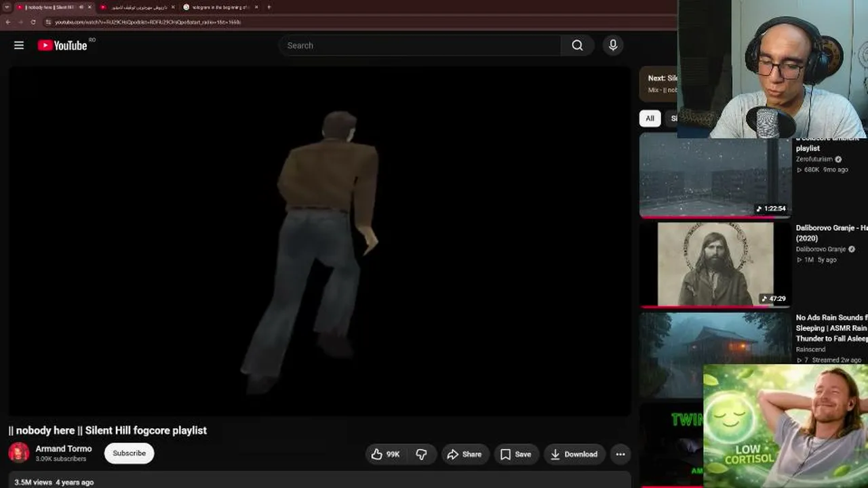Viewport: 868px width, 488px height.
Task: Share the Silent Hill playlist video
Action: pos(465,454)
